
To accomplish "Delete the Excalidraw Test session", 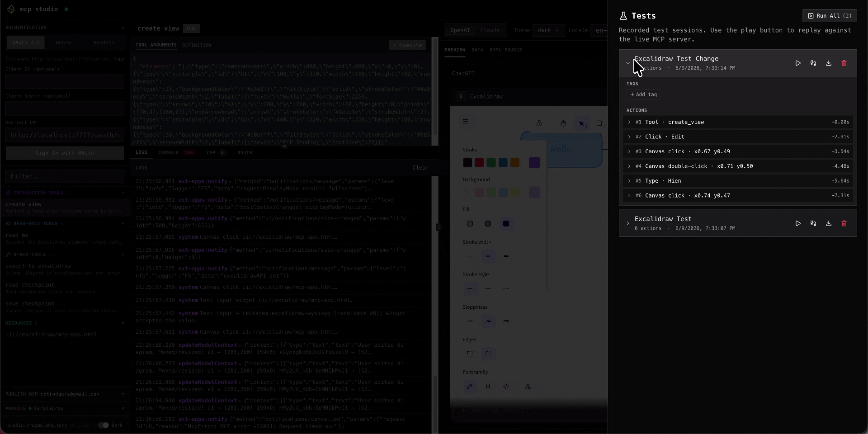I will click(844, 223).
